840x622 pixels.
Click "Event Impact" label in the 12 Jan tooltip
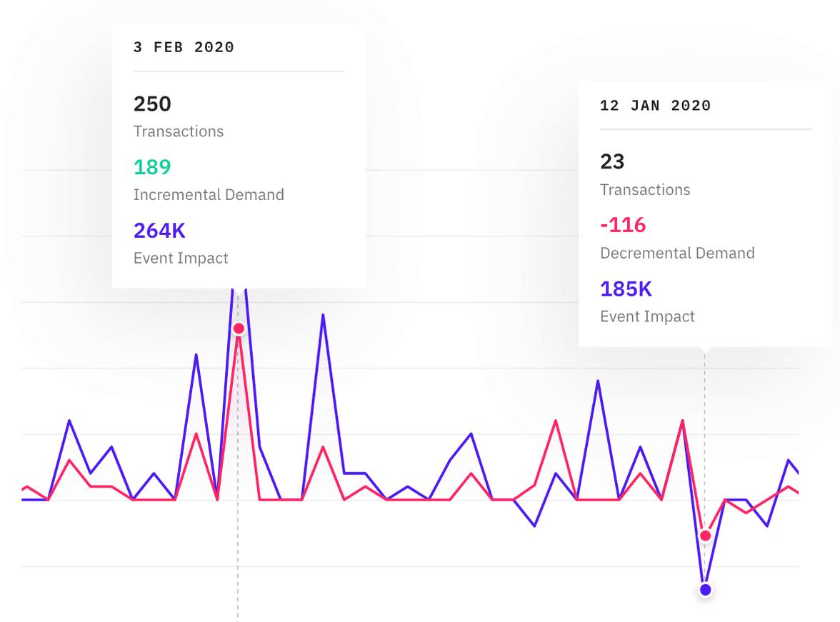pos(647,317)
